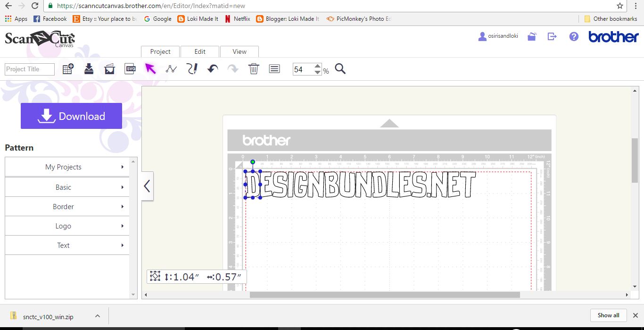This screenshot has height=330, width=644.
Task: Click the canvas horizontal scrollbar thumb
Action: [x=385, y=295]
